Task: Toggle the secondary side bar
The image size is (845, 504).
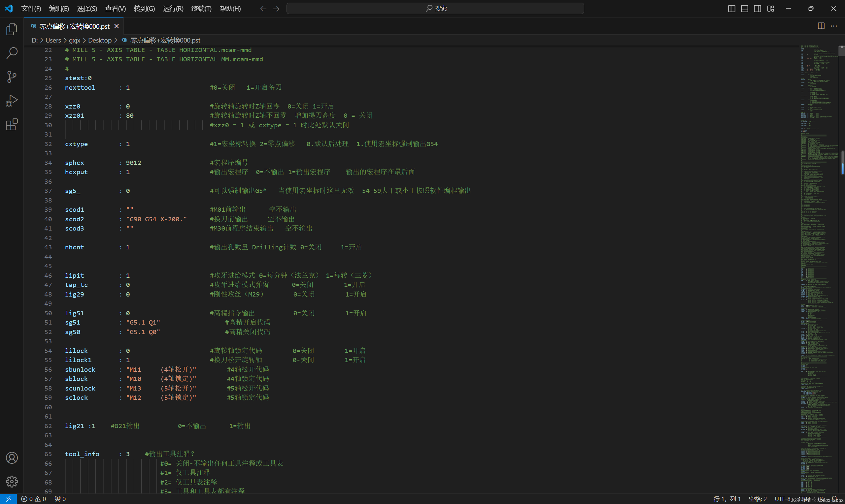Action: [757, 9]
